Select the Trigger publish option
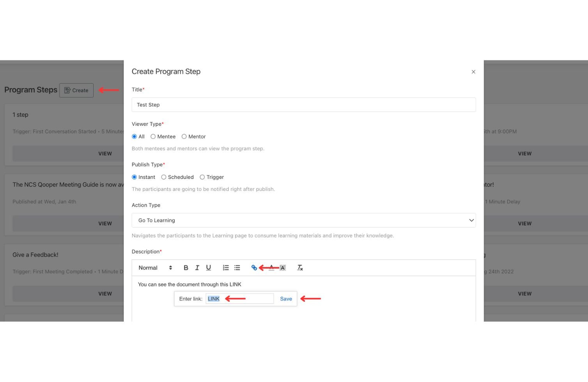Viewport: 588px width, 382px height. point(202,177)
